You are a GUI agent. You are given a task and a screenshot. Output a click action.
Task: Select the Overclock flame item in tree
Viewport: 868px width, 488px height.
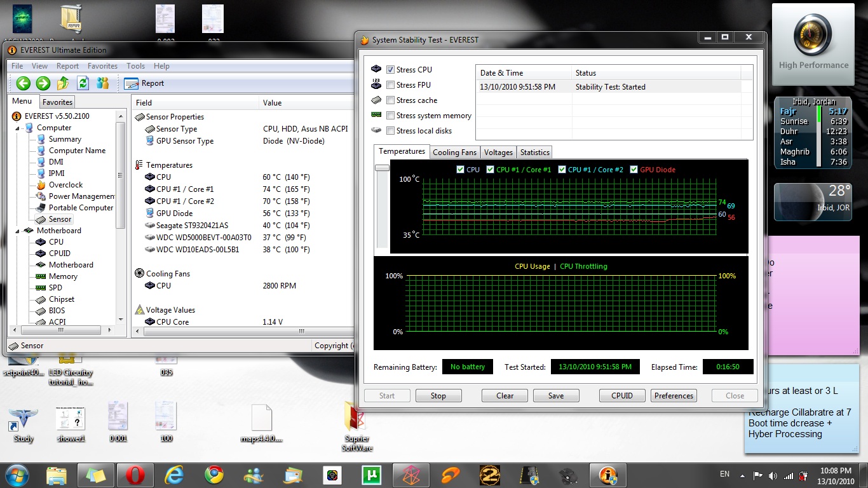tap(60, 185)
